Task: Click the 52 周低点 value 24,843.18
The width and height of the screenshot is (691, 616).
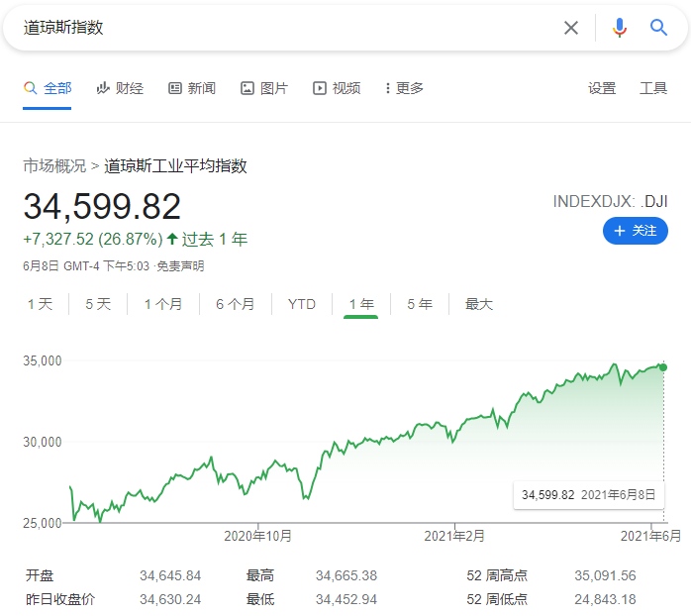Action: [x=606, y=599]
